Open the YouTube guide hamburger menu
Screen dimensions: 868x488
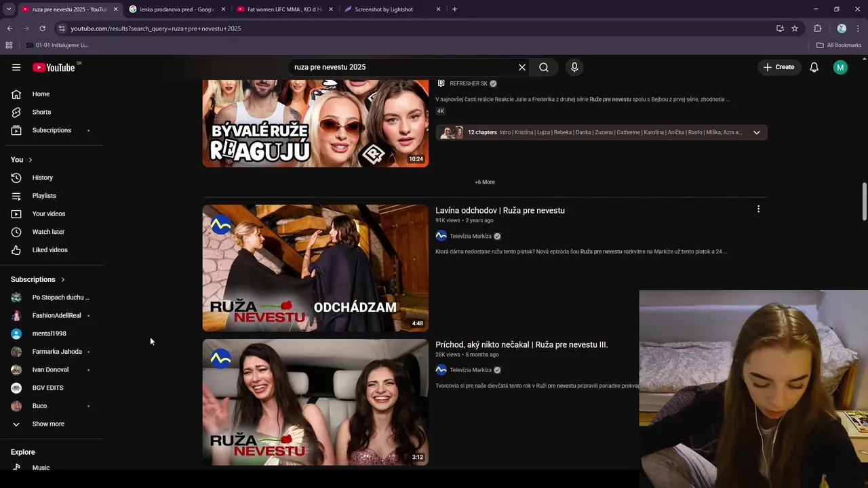pyautogui.click(x=16, y=67)
